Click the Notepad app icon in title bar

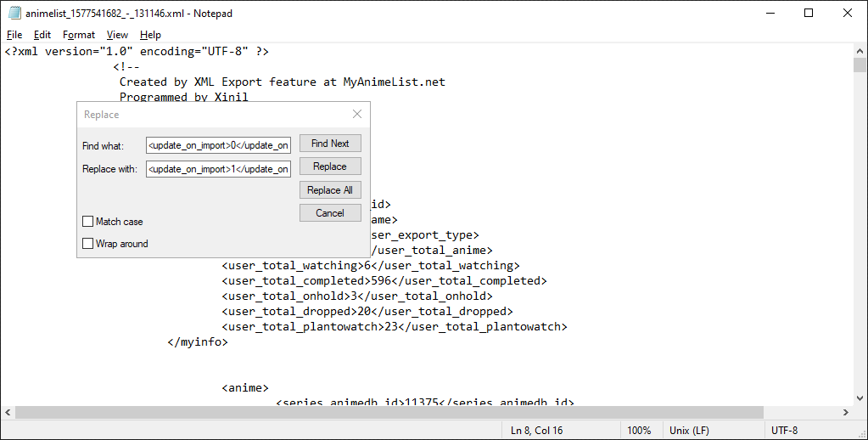coord(14,13)
